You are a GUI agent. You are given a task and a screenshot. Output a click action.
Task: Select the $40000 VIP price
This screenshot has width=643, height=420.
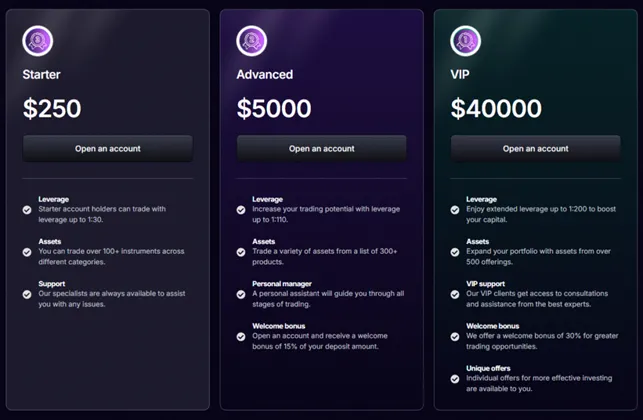click(496, 109)
